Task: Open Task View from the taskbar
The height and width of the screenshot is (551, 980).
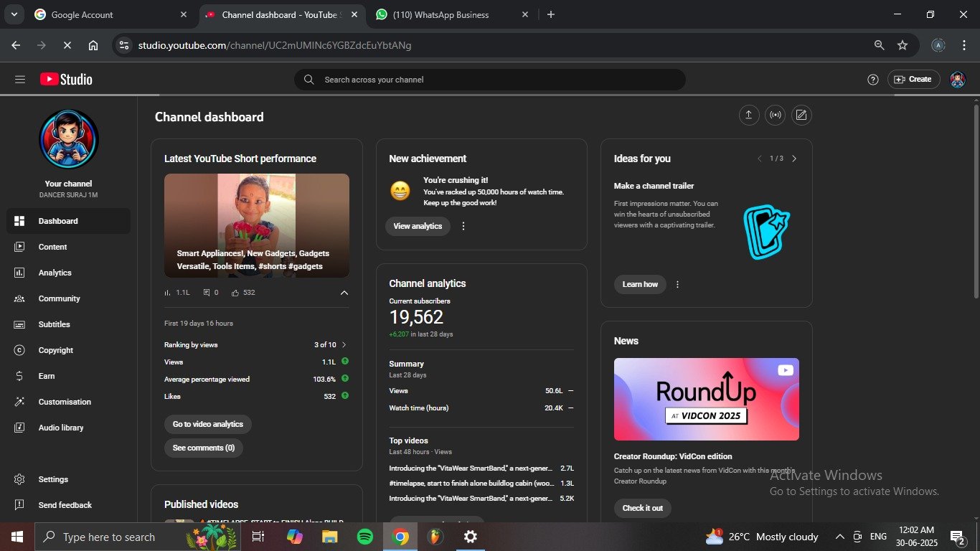Action: (258, 537)
